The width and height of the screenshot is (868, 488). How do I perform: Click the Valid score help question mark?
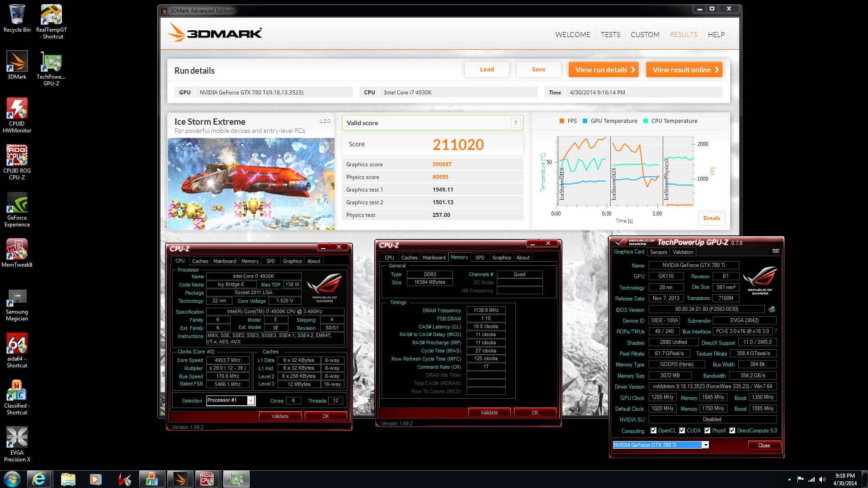point(515,123)
